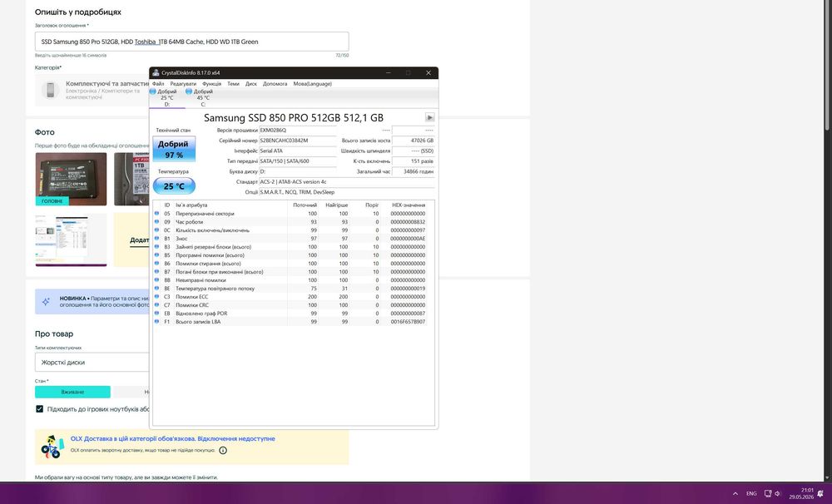Viewport: 832px width, 504px height.
Task: Click the Температура повітряного потоку attribute name
Action: click(x=215, y=289)
